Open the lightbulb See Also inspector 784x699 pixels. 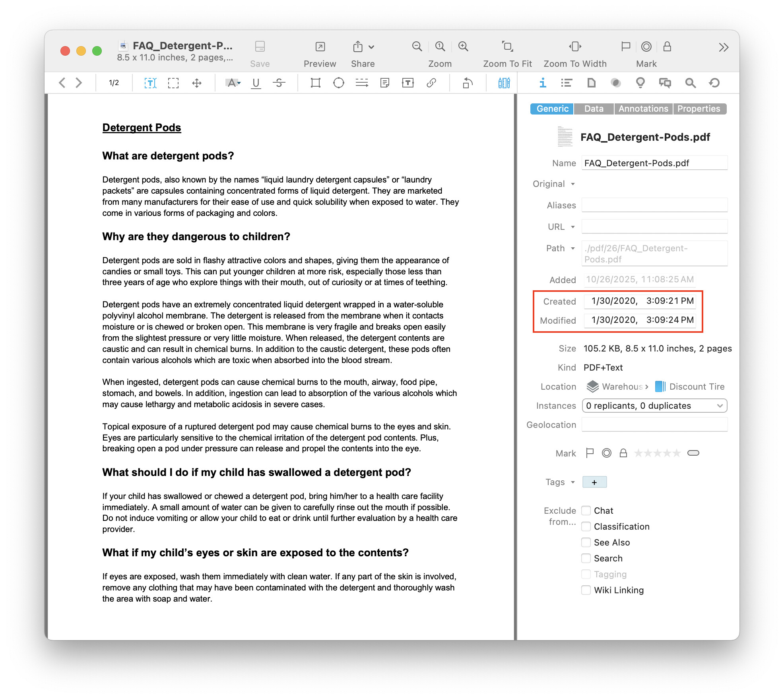click(640, 83)
